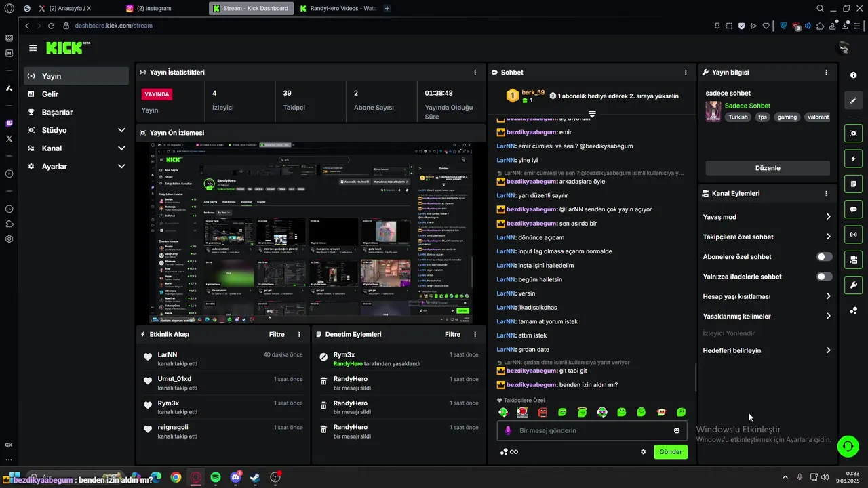This screenshot has height=488, width=868.
Task: Open Spotify from the Windows taskbar
Action: (x=216, y=477)
